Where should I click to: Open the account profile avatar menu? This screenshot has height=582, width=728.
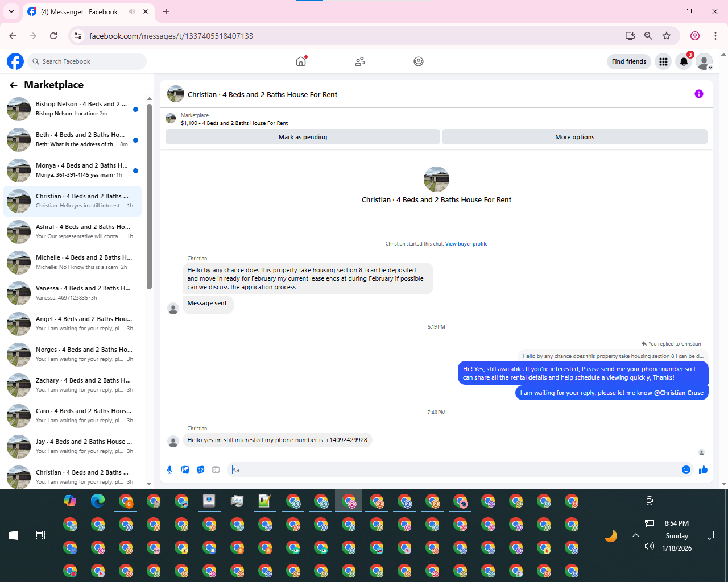pyautogui.click(x=704, y=61)
